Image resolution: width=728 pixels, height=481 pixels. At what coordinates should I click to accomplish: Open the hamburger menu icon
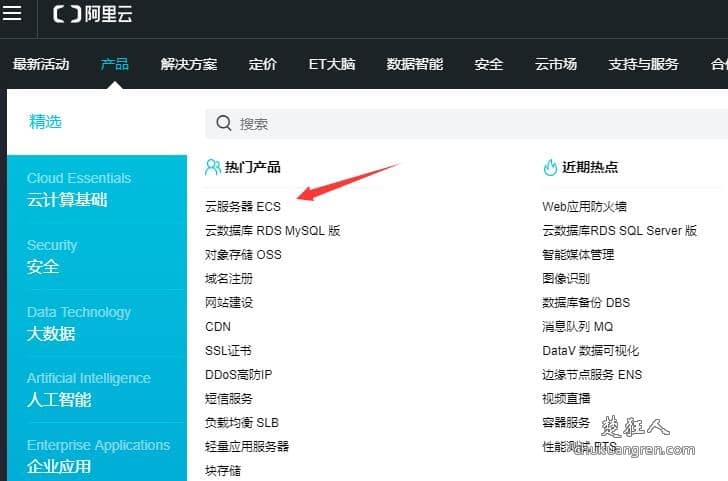[x=11, y=13]
